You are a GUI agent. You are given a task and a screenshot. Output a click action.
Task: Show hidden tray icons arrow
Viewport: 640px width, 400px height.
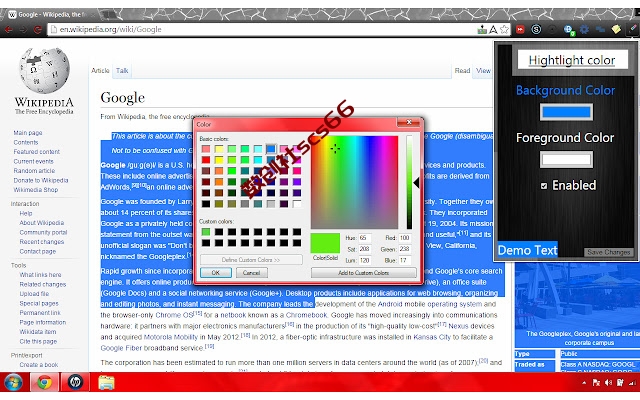[x=584, y=382]
